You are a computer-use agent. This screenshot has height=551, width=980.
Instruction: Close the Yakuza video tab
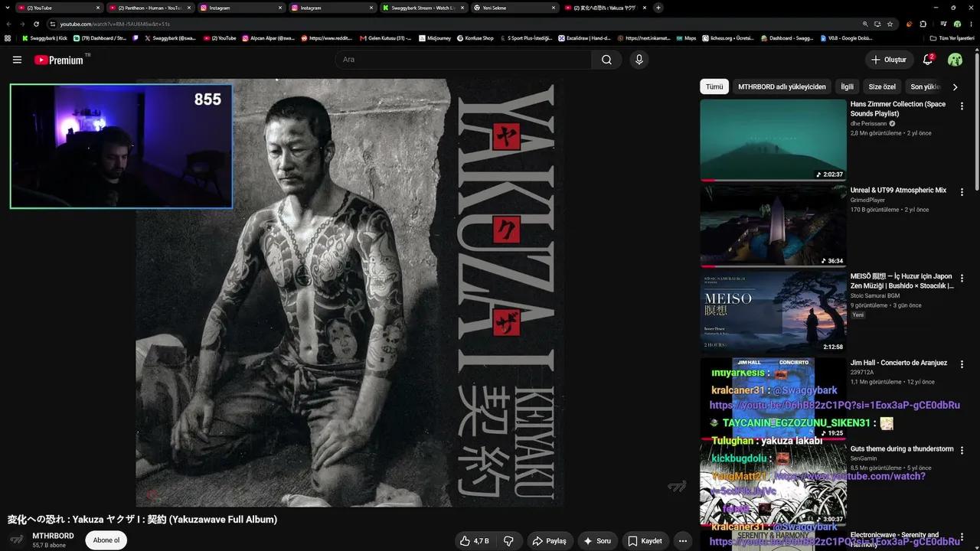click(644, 8)
